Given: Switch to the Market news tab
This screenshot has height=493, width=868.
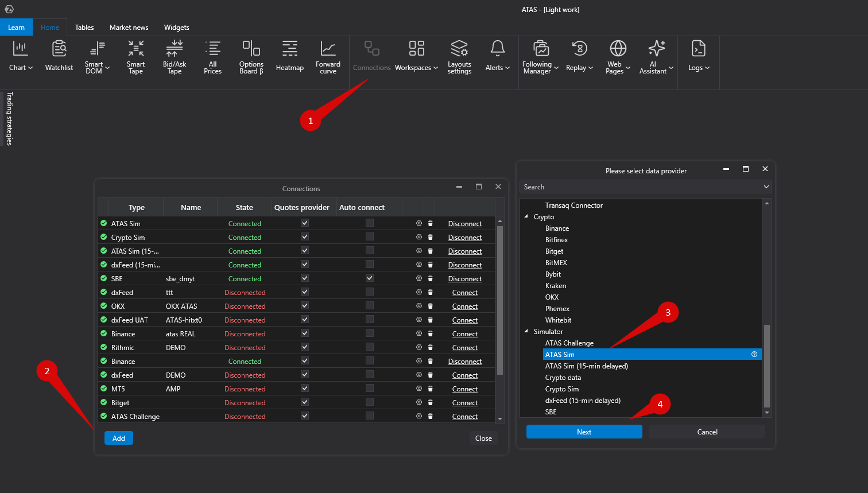Looking at the screenshot, I should point(129,27).
